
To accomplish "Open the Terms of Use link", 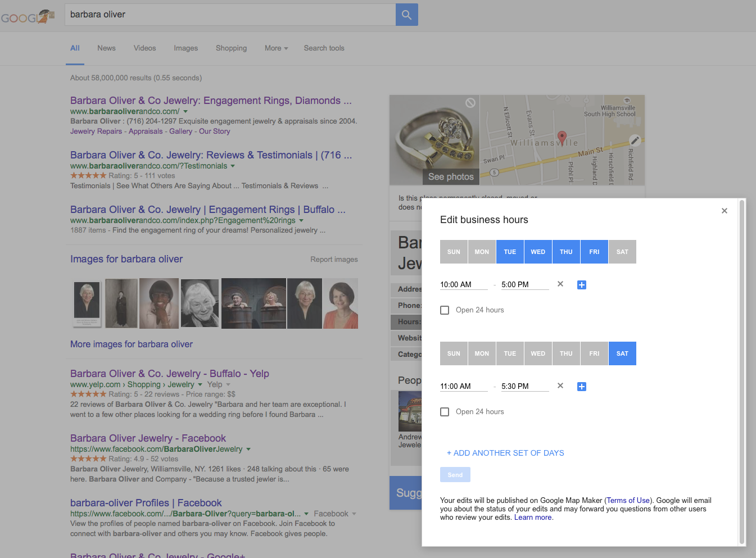I will pos(628,501).
